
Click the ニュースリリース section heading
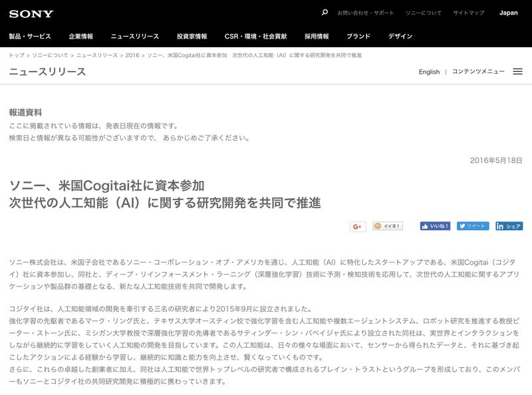pos(47,72)
